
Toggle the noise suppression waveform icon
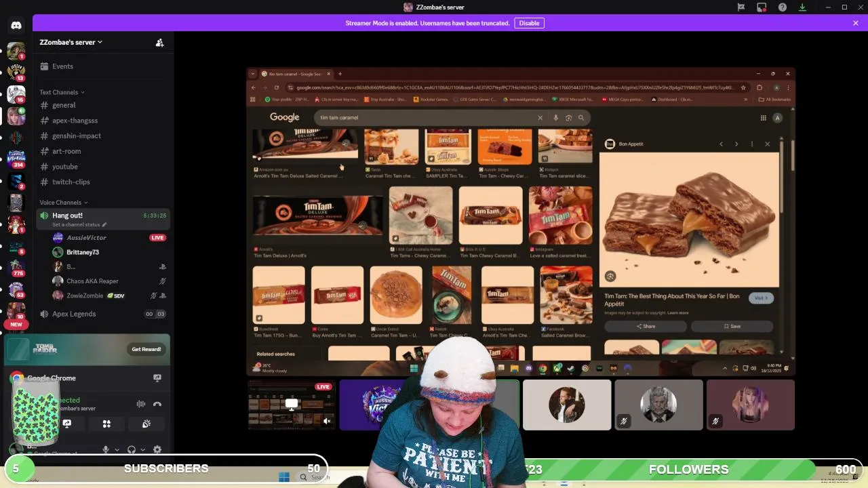pos(141,404)
